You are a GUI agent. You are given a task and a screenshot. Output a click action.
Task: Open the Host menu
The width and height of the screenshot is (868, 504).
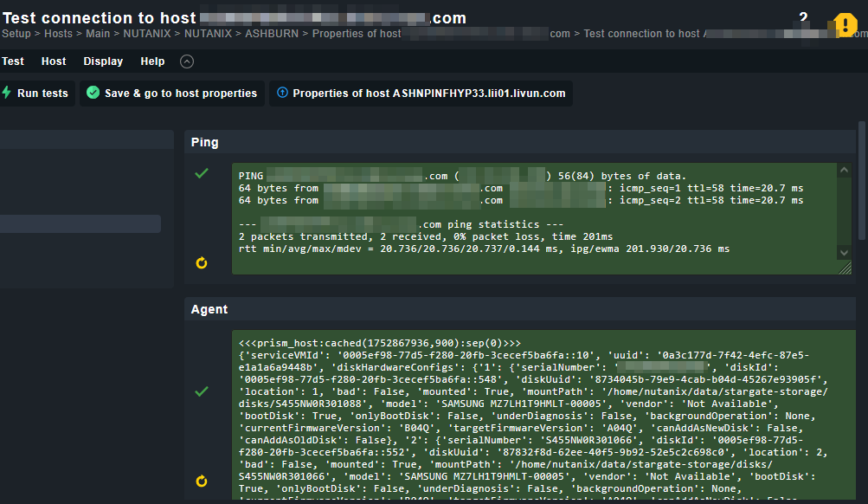click(x=54, y=61)
